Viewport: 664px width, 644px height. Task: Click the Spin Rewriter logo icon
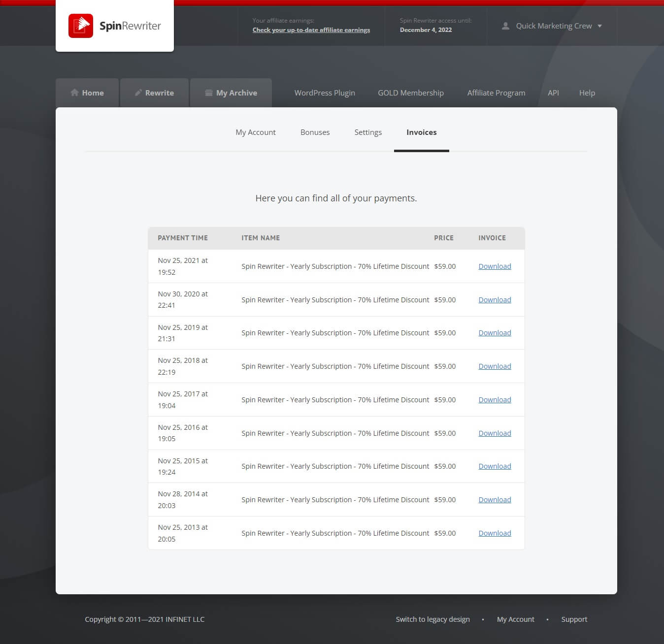click(81, 26)
